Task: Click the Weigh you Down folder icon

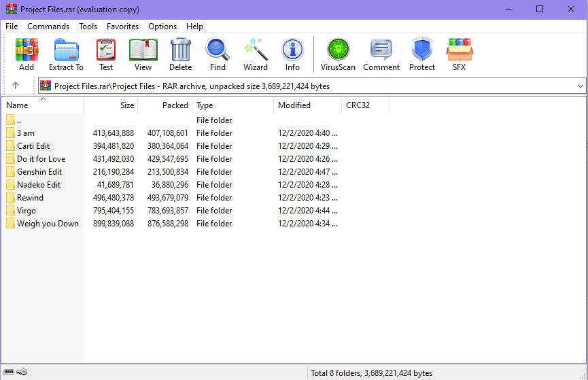Action: [10, 224]
